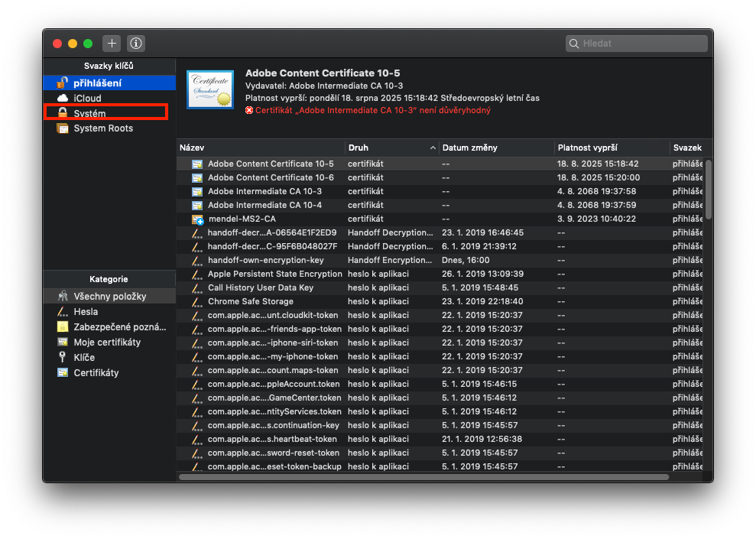
Task: Select Adobe Intermediate CA 10-3 row
Action: pyautogui.click(x=440, y=191)
